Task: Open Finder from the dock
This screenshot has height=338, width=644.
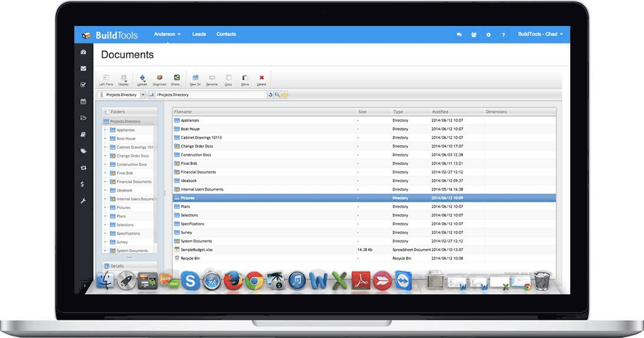Action: [105, 281]
